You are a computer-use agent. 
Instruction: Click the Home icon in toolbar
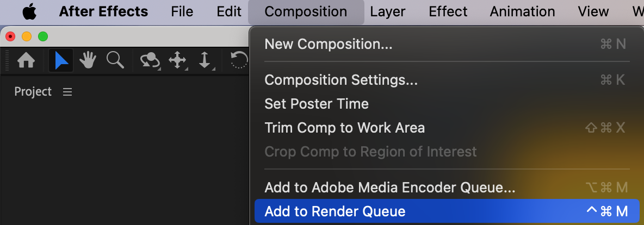pos(26,60)
